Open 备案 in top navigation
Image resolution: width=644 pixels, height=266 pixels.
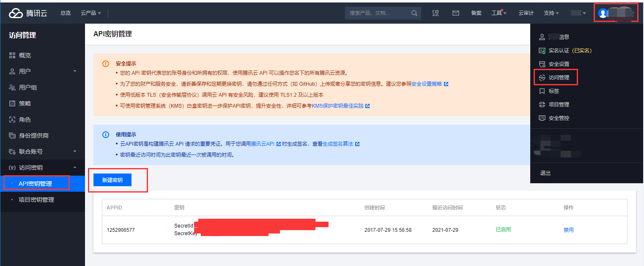[476, 13]
